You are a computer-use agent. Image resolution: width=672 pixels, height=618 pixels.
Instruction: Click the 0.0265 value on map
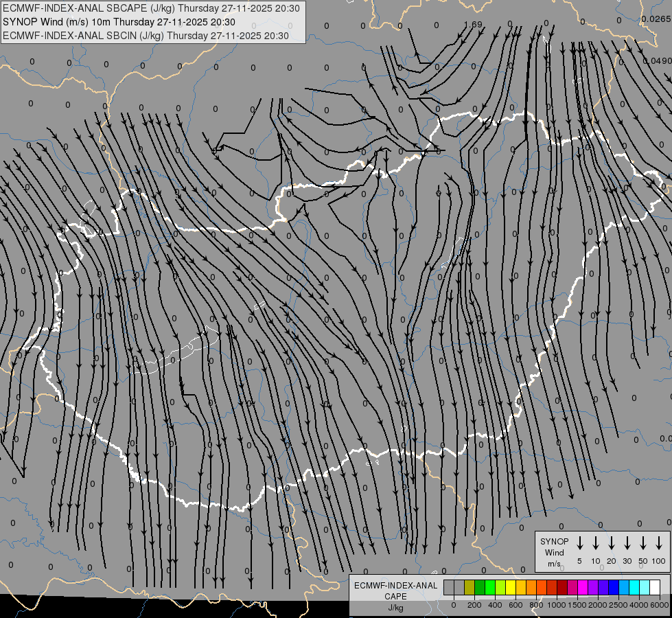pos(656,19)
